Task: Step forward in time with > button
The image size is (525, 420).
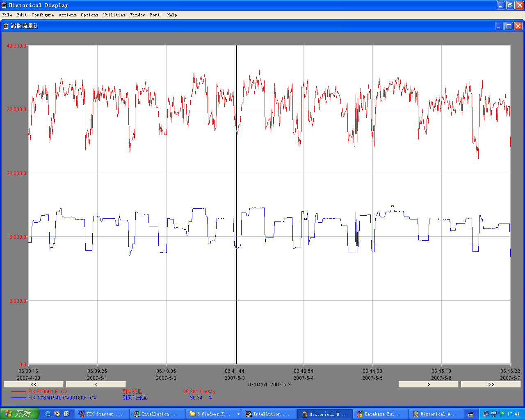Action: click(428, 384)
